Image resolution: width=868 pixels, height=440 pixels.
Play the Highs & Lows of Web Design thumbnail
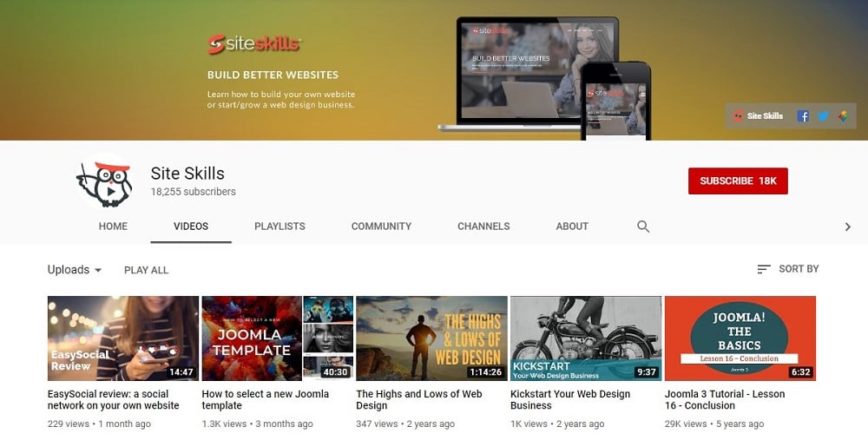[x=431, y=338]
